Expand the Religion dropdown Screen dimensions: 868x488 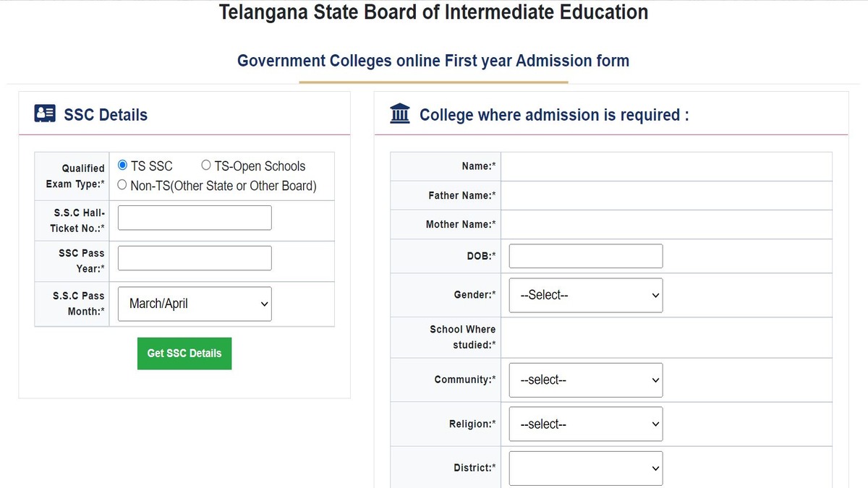(x=586, y=424)
